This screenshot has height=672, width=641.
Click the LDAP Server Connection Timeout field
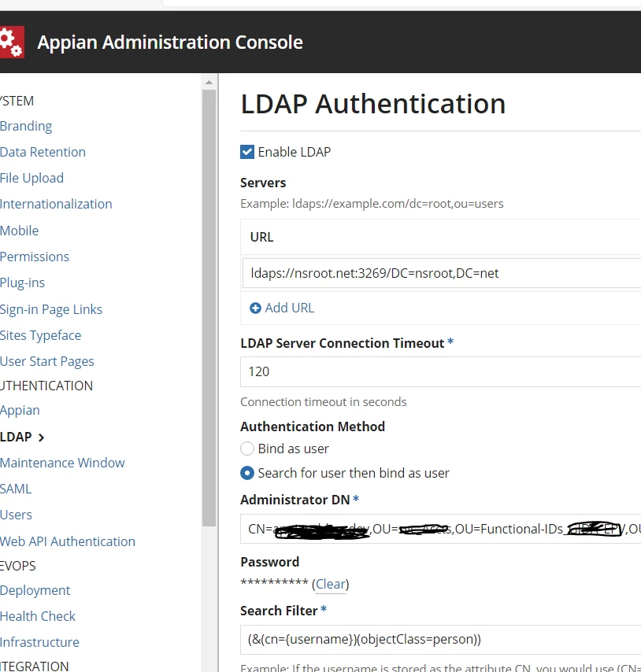click(x=441, y=371)
